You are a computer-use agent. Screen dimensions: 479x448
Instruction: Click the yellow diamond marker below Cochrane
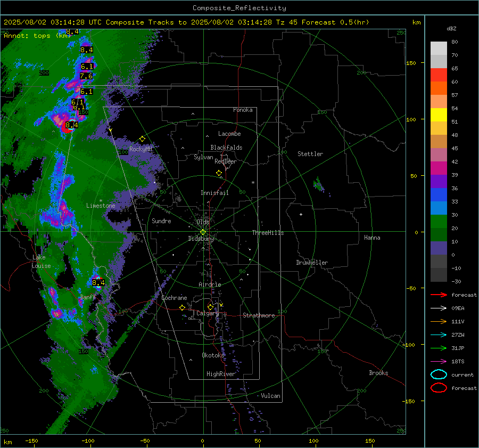(x=183, y=307)
